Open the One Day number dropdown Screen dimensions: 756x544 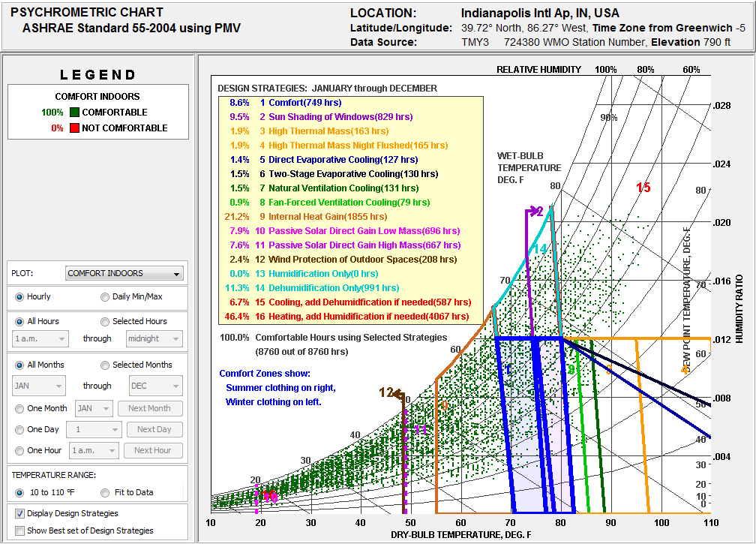coord(94,430)
